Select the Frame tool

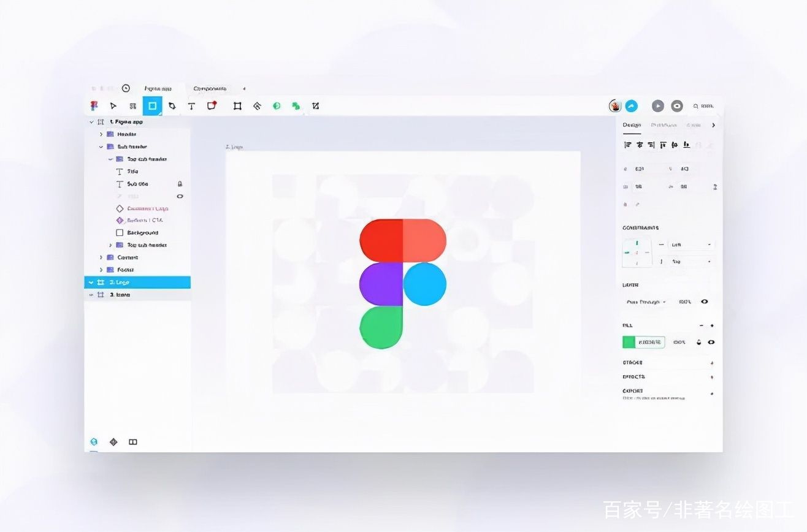pos(237,106)
